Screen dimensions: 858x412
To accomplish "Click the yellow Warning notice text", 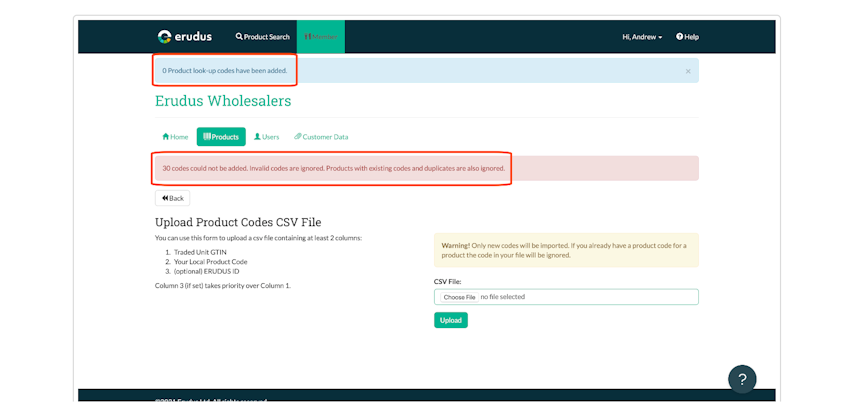I will 564,250.
